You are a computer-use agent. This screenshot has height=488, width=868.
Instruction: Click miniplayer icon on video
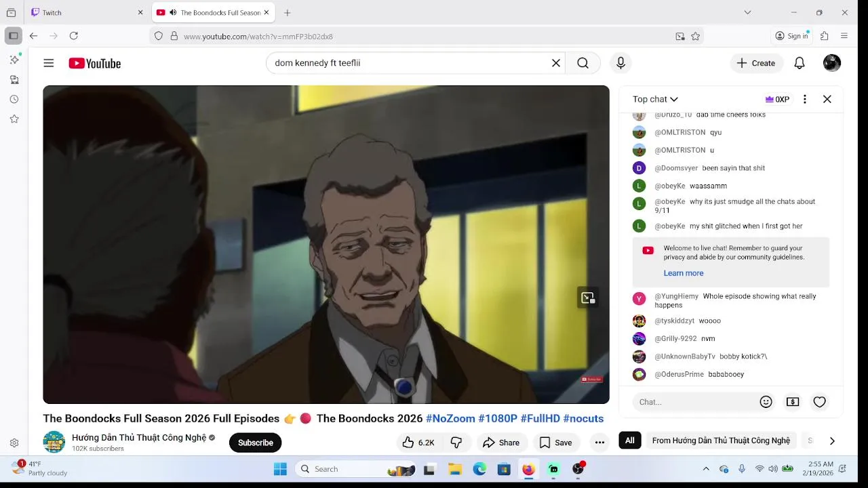click(587, 298)
